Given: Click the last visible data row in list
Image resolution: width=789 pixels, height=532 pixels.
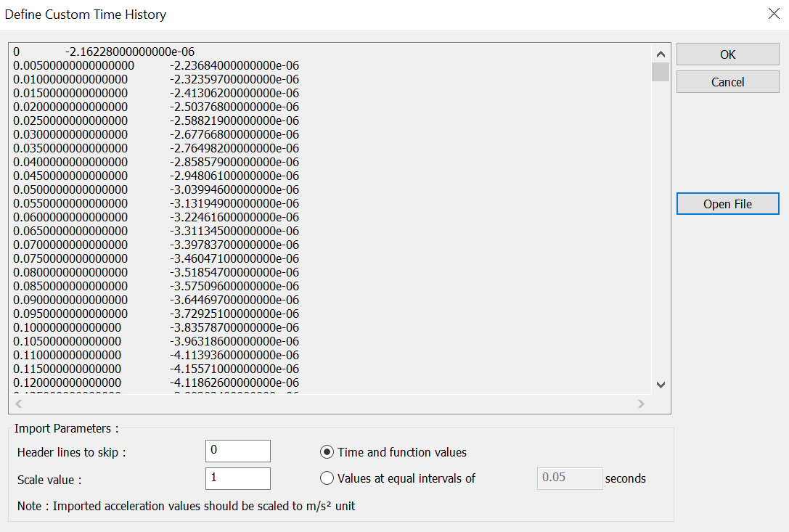Looking at the screenshot, I should coord(145,382).
